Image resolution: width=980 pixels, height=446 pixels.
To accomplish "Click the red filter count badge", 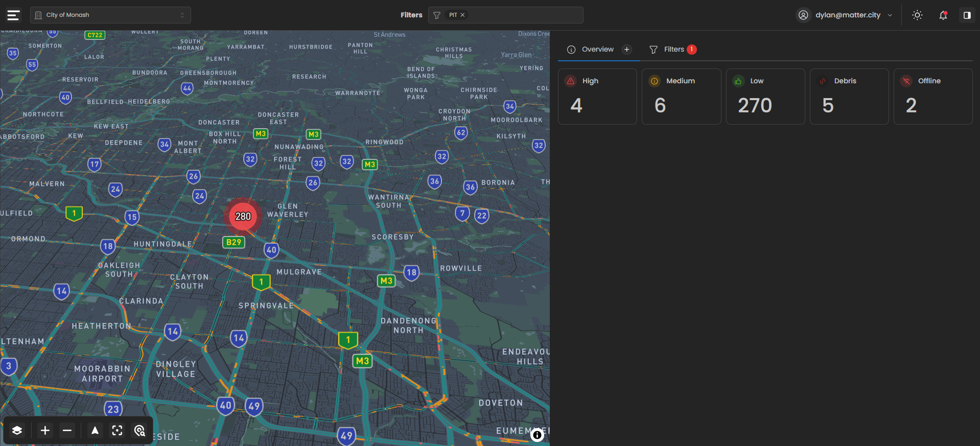I will (691, 49).
